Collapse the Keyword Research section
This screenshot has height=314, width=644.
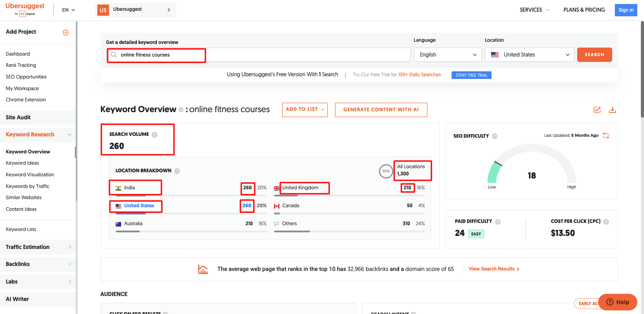point(70,135)
